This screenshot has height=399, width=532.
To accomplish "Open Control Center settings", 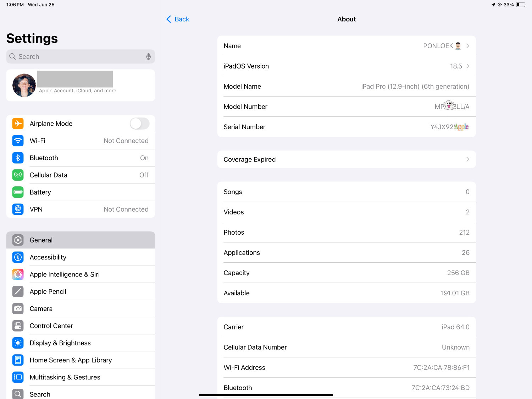I will click(x=81, y=326).
